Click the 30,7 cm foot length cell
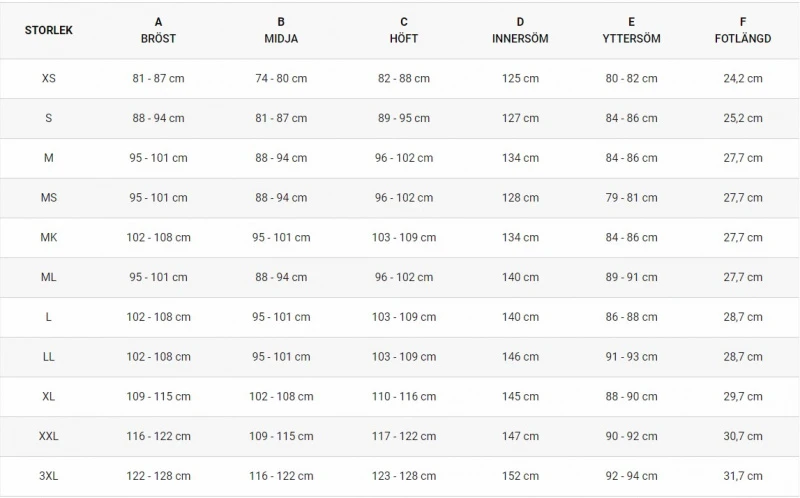Viewport: 800px width, 498px height. tap(742, 437)
